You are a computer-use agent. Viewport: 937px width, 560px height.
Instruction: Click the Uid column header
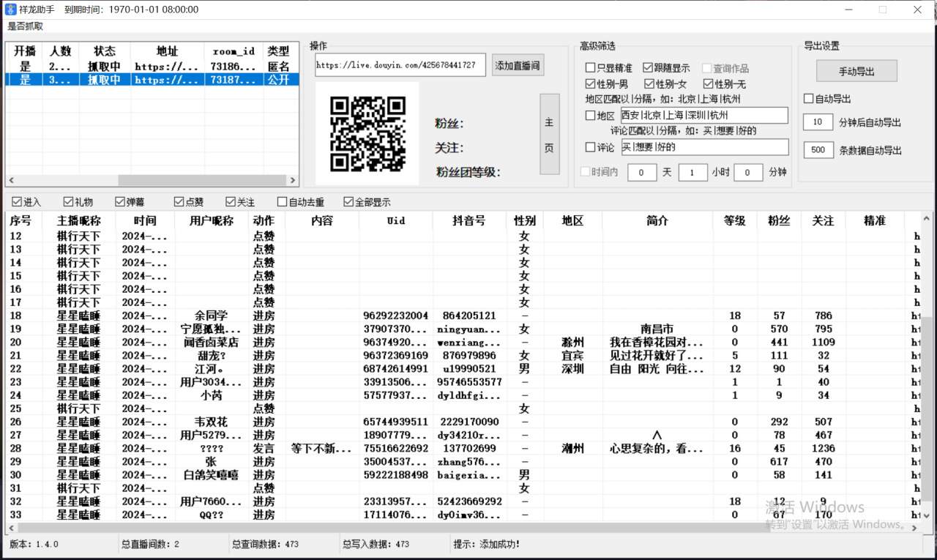click(395, 220)
